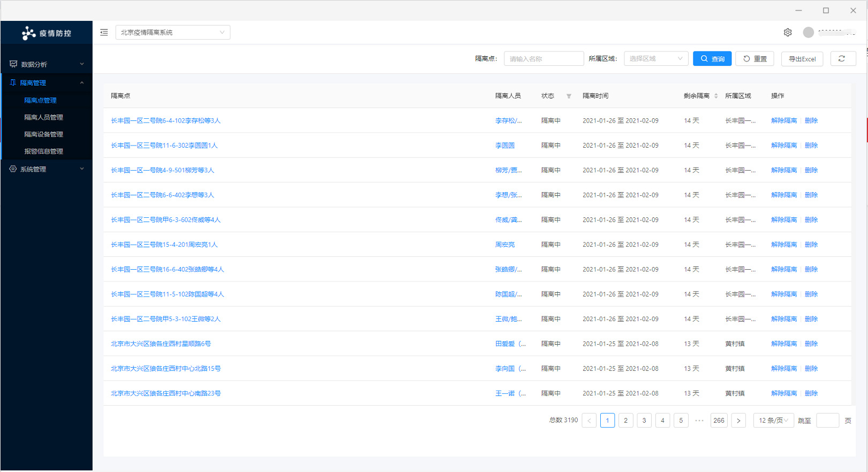Open the 选择区域 region dropdown
This screenshot has height=472, width=868.
point(656,59)
